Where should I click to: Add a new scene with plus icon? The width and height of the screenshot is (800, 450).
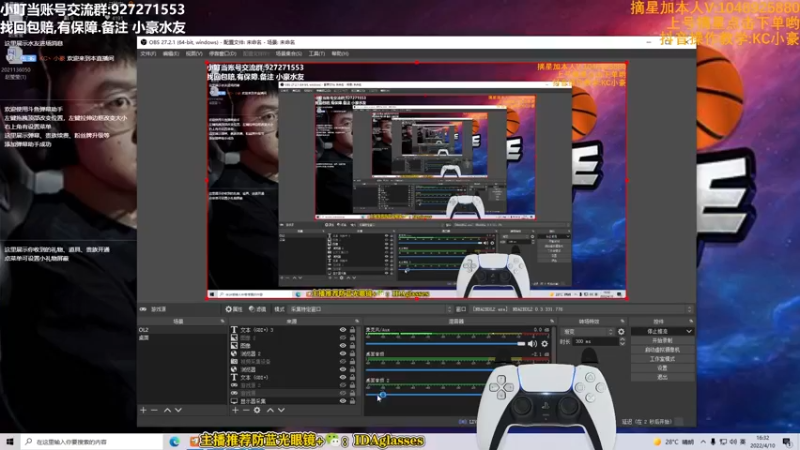(143, 410)
